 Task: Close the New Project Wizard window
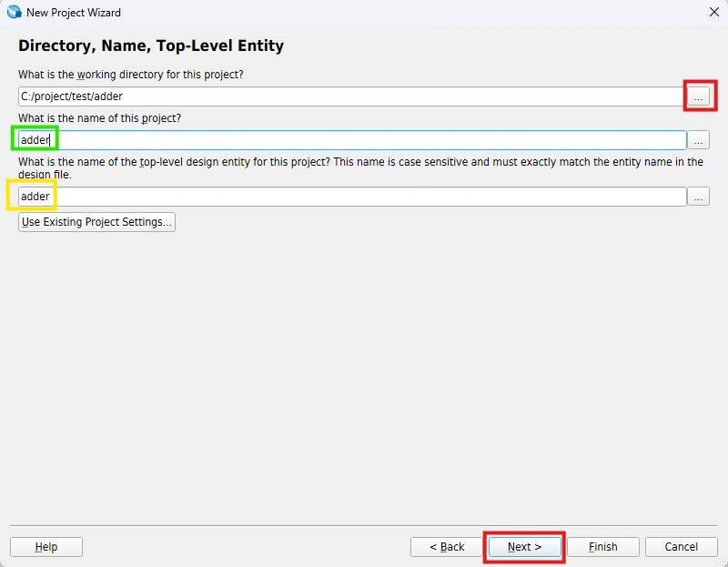(x=713, y=13)
